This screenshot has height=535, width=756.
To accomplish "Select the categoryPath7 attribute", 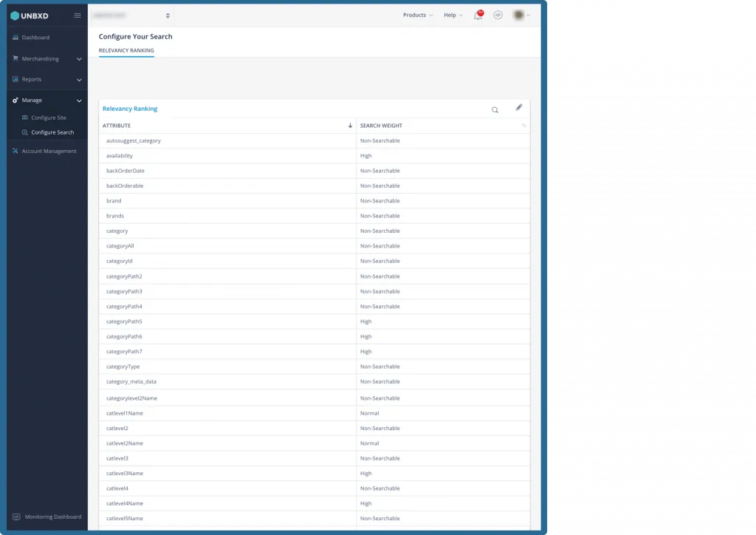I will pyautogui.click(x=124, y=352).
